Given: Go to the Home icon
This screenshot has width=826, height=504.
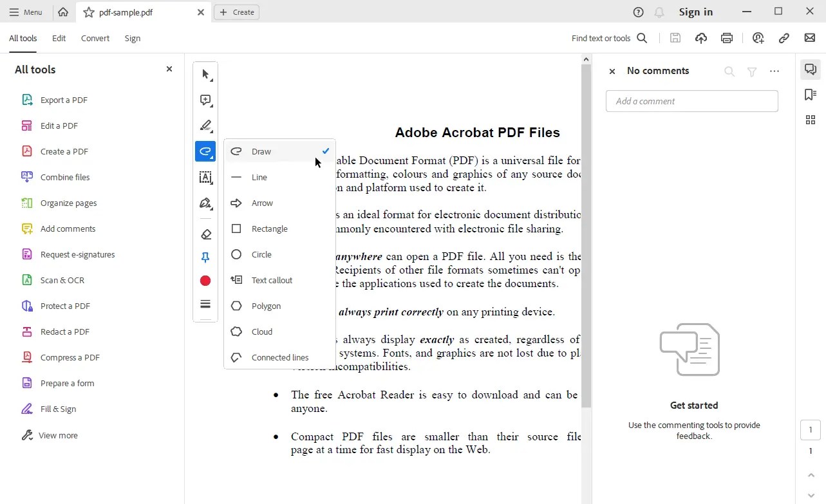Looking at the screenshot, I should [x=63, y=12].
